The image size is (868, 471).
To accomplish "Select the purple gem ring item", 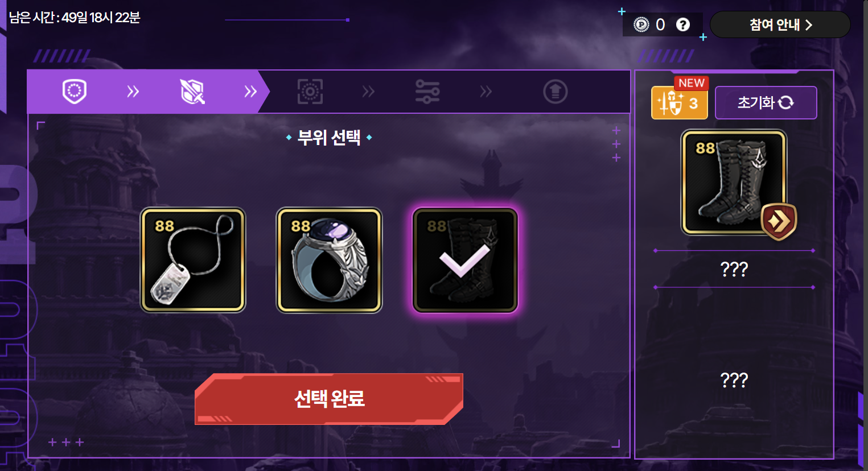I will (x=329, y=260).
